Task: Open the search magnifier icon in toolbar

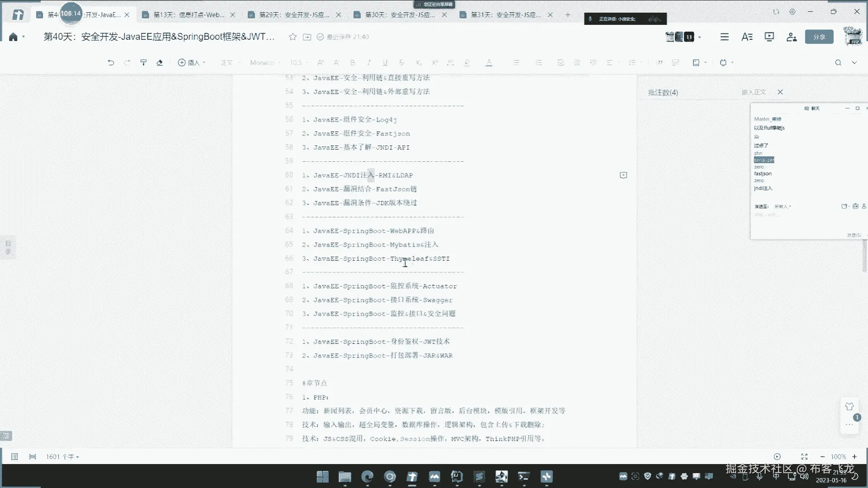Action: point(838,63)
